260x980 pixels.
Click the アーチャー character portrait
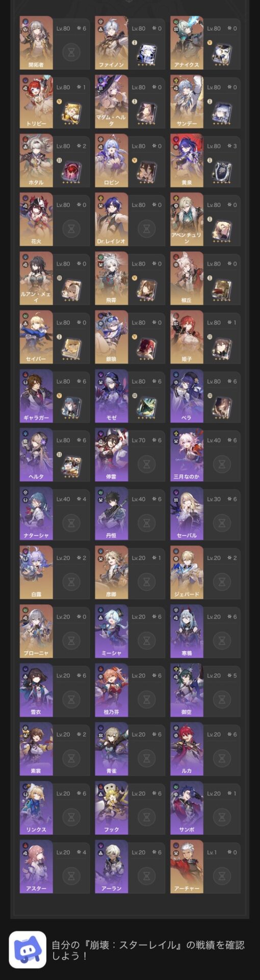(x=187, y=867)
